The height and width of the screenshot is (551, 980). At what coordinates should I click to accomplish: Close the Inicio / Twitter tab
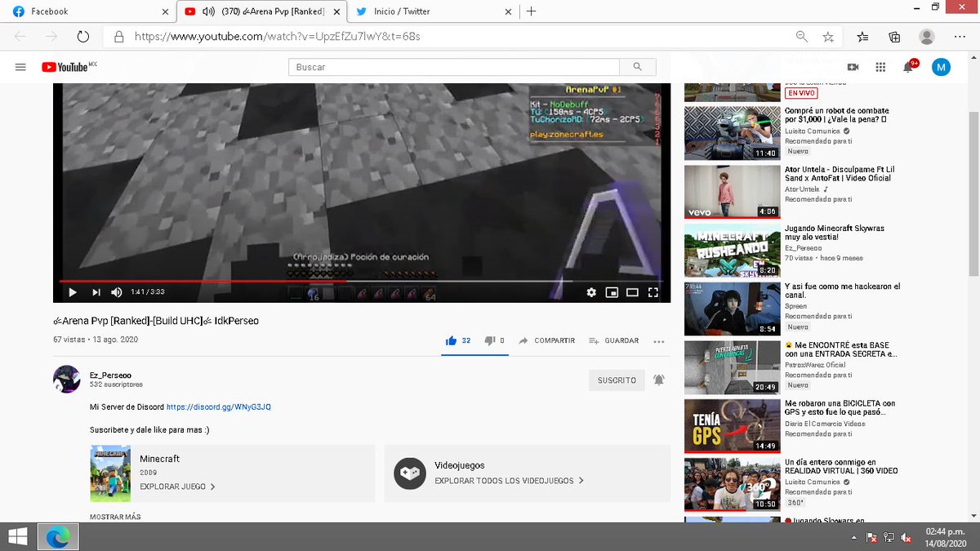pyautogui.click(x=508, y=11)
